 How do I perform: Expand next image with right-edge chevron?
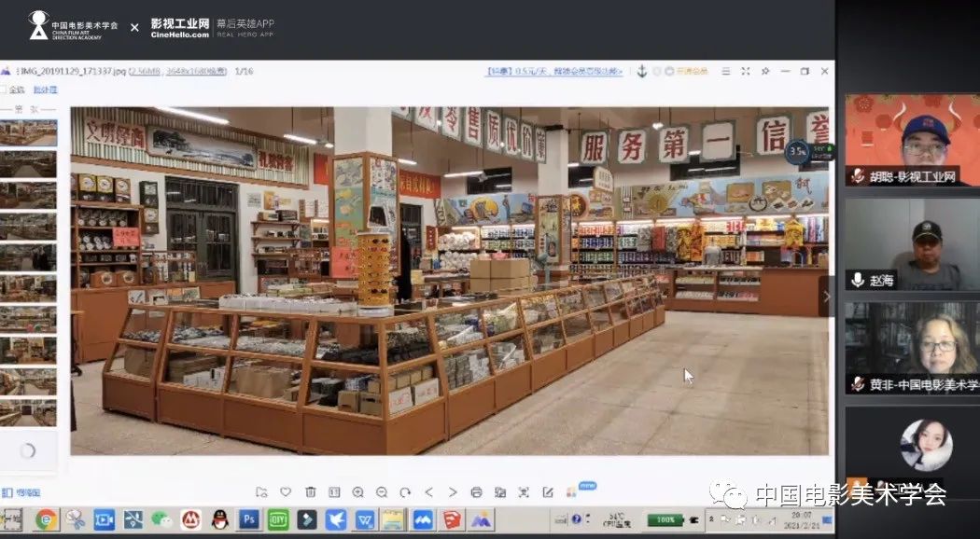pos(825,297)
